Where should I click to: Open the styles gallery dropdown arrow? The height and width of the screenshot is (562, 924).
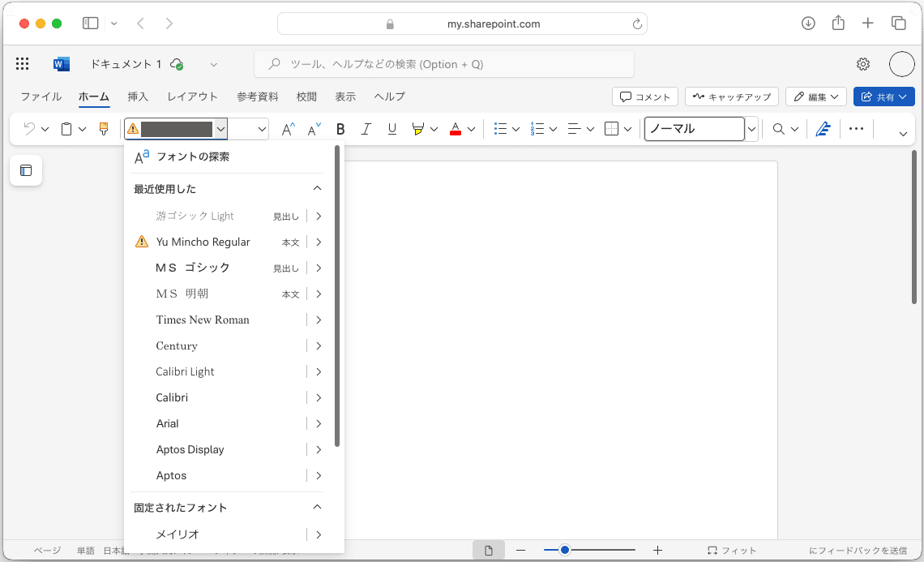click(751, 129)
